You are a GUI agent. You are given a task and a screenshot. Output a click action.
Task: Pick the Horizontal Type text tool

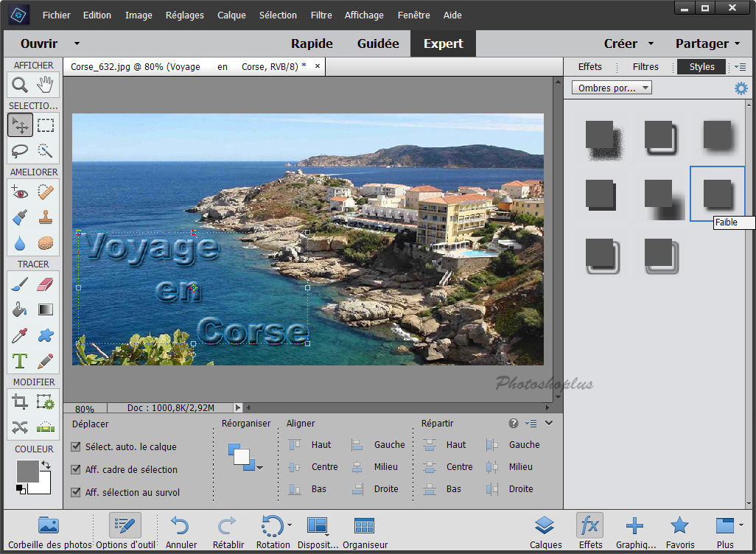click(x=20, y=362)
